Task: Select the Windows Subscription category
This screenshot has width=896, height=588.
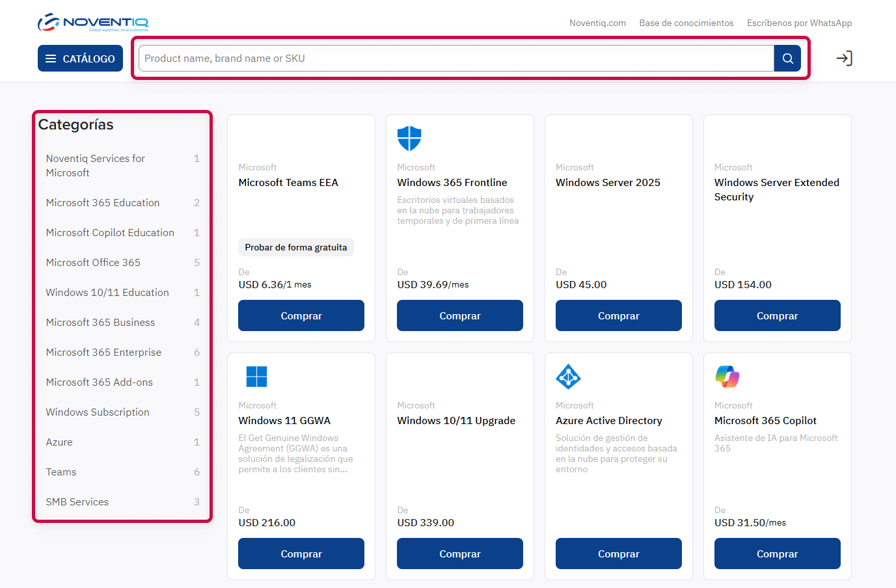Action: click(x=98, y=412)
